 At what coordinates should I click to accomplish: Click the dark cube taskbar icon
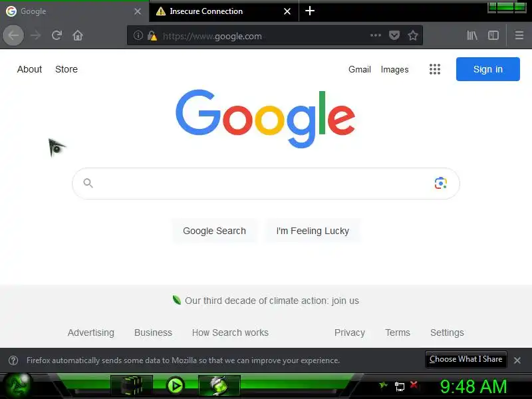[x=132, y=386]
